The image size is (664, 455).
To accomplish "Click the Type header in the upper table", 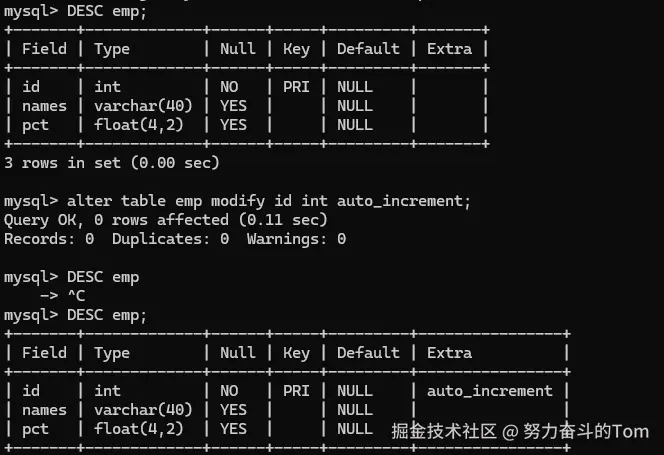I will [x=112, y=48].
